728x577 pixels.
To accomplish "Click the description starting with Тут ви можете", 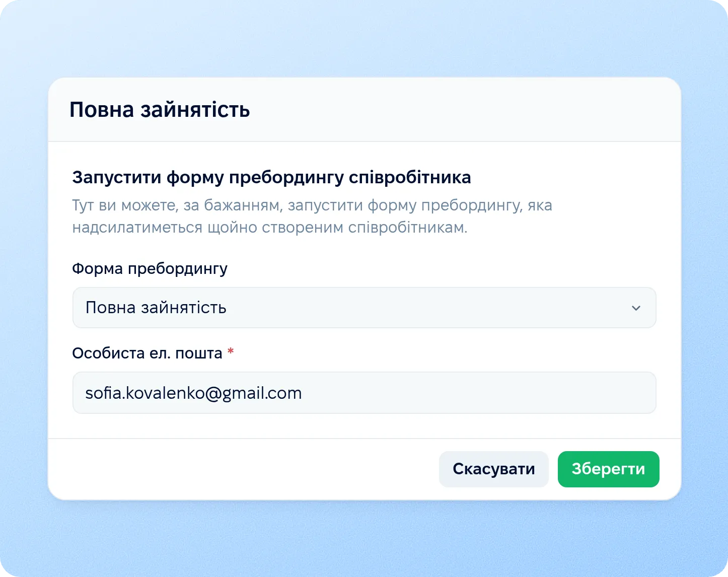I will tap(312, 217).
